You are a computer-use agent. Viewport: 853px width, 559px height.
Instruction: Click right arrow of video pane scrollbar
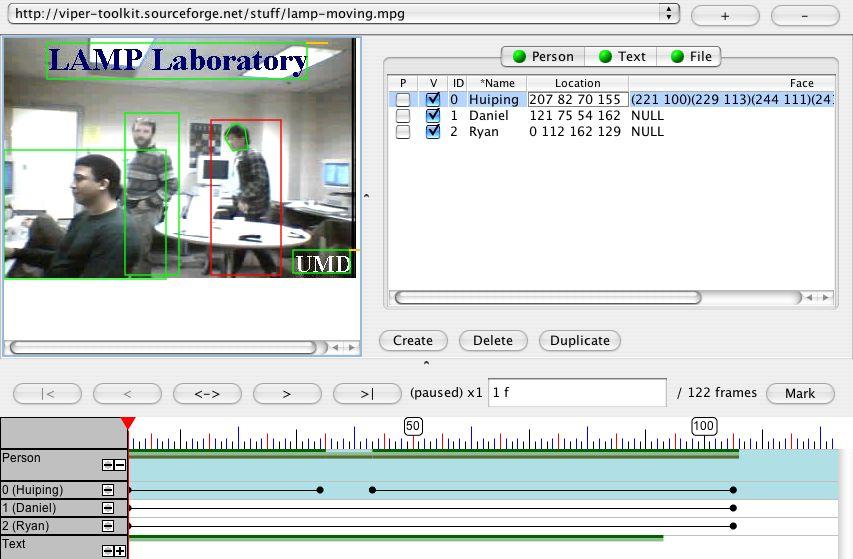point(351,347)
